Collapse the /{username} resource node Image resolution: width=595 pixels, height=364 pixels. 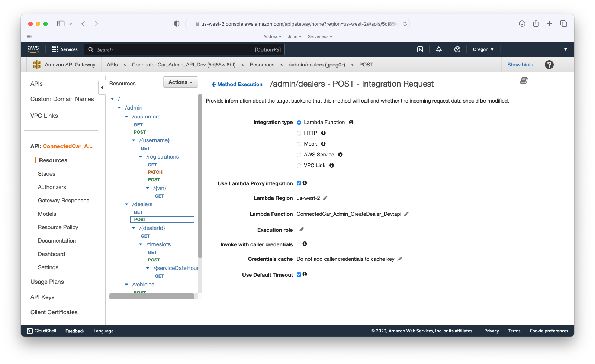[x=134, y=140]
